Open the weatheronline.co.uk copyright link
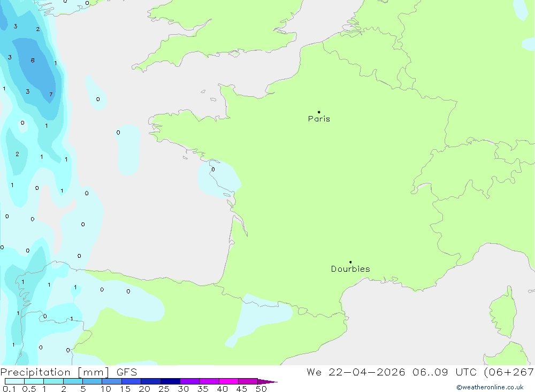Viewport: 535px width, 392px height. [x=490, y=387]
